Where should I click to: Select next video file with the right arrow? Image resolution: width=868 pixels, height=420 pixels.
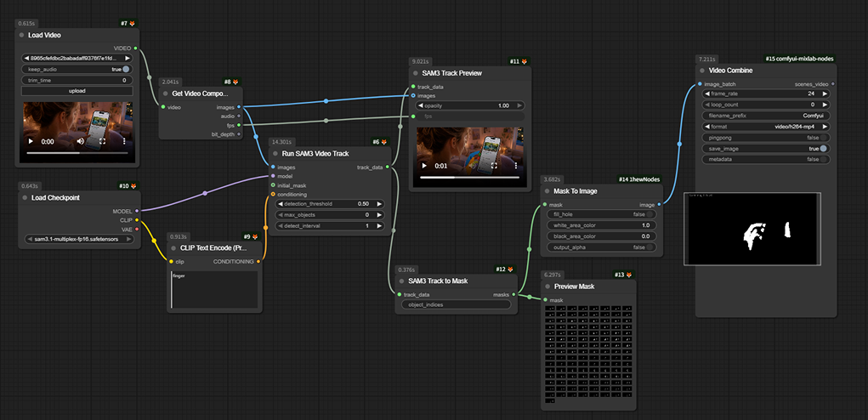128,58
